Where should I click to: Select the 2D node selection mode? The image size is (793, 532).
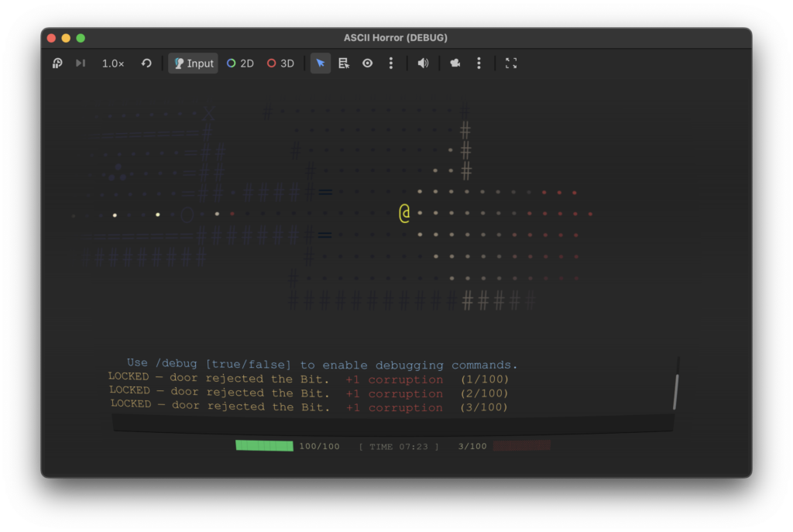pyautogui.click(x=240, y=63)
